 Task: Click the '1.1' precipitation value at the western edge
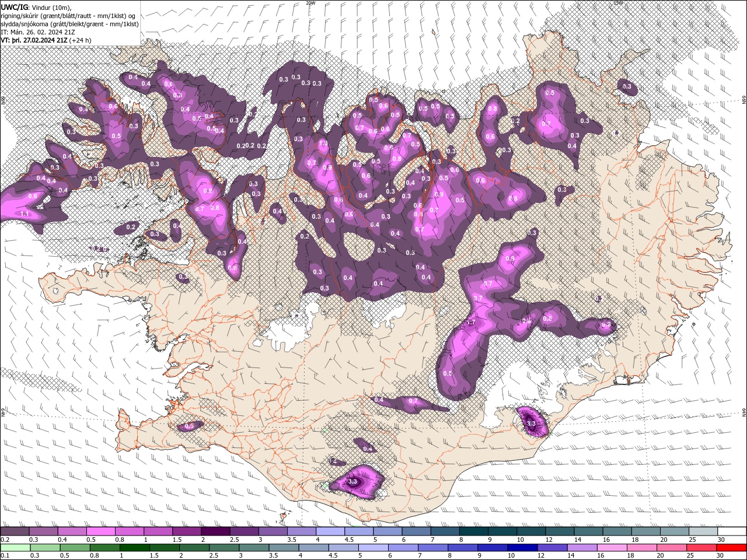[25, 214]
